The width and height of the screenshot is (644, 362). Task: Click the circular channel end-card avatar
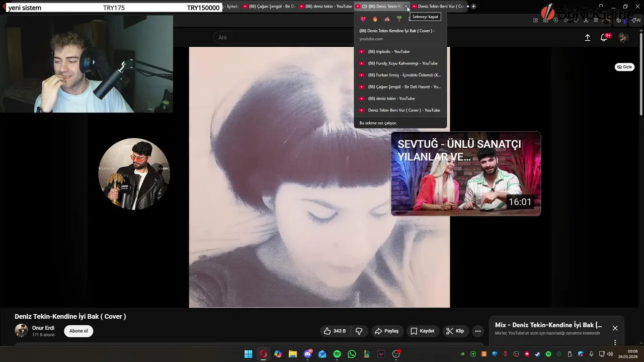click(x=134, y=173)
